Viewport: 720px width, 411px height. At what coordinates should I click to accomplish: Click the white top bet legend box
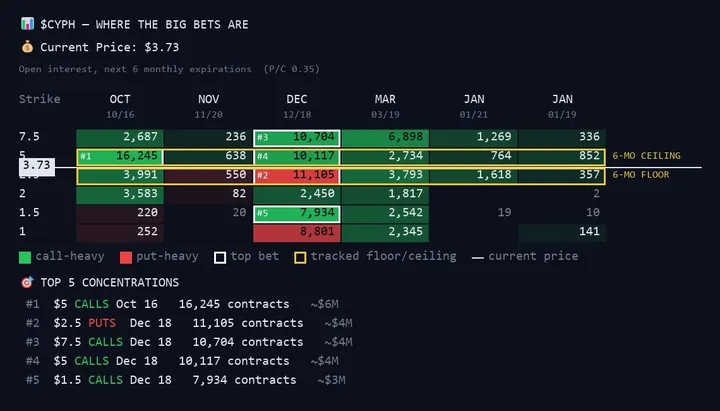220,258
